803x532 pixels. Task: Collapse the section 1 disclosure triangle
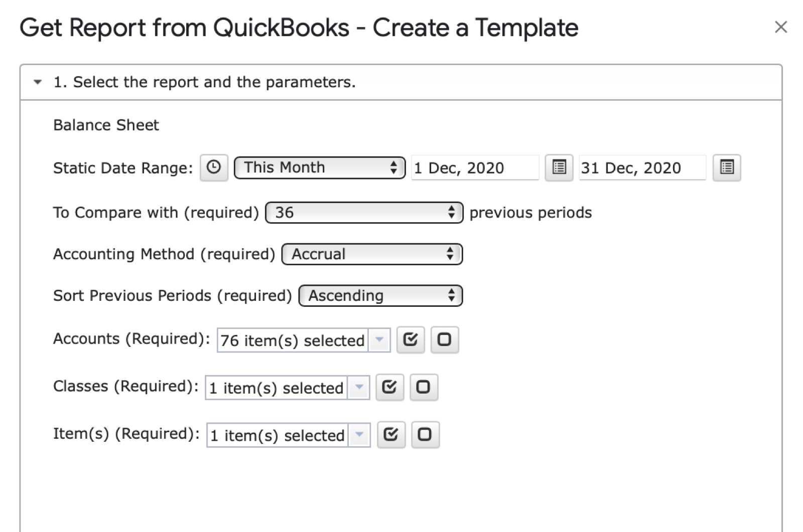(x=38, y=82)
